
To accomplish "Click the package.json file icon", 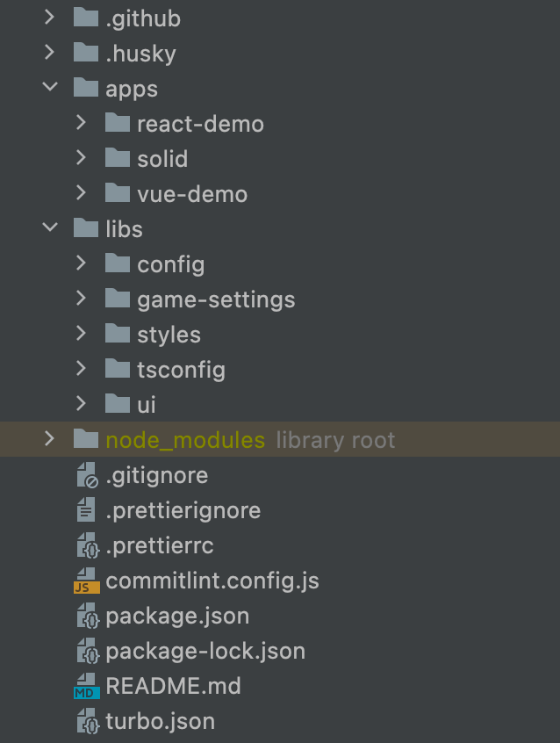I will point(86,616).
